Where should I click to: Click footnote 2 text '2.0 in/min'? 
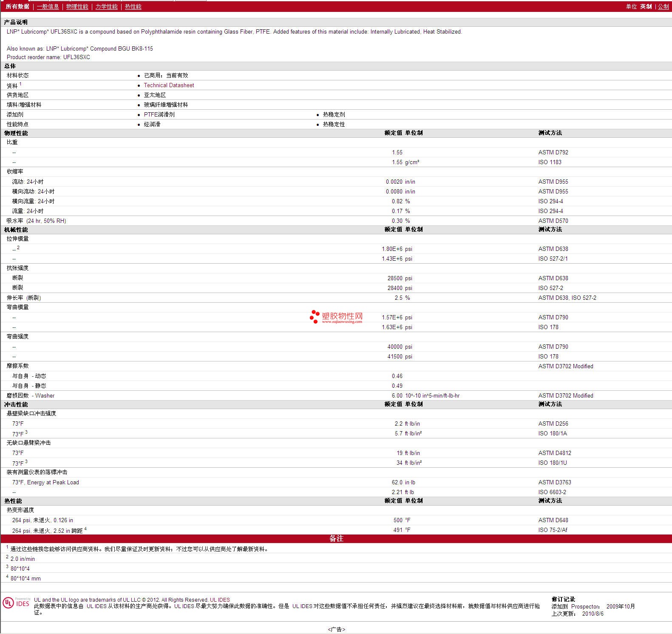[x=23, y=559]
